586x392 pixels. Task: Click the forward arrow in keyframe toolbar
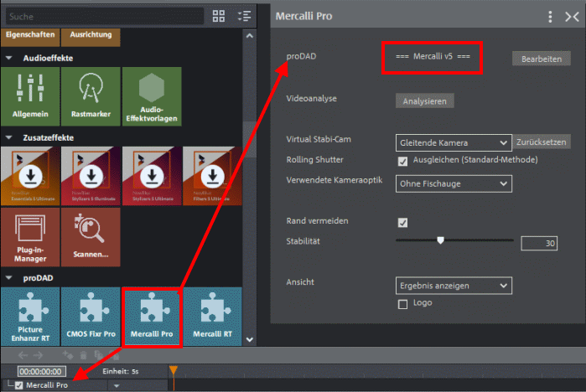click(38, 355)
